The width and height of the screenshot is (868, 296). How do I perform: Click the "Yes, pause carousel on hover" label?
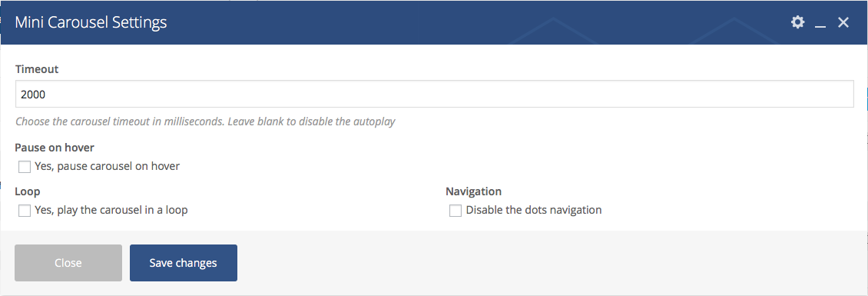(x=107, y=166)
